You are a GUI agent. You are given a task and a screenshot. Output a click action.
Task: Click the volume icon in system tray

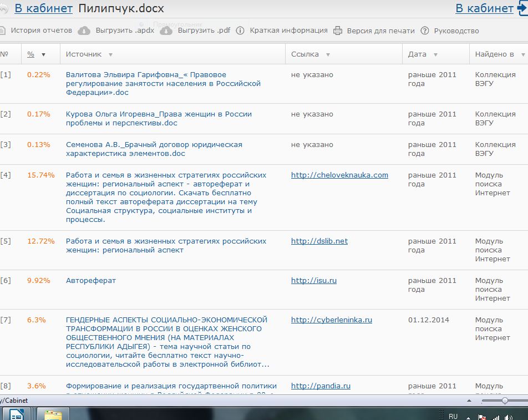coord(510,417)
